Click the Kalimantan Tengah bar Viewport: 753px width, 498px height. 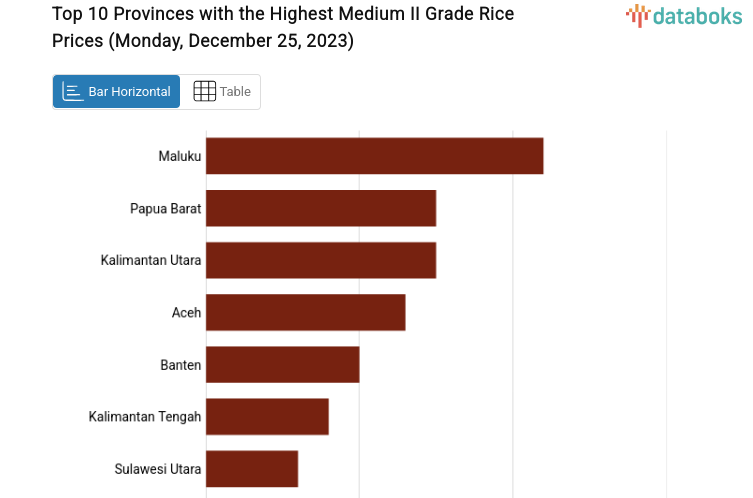267,416
